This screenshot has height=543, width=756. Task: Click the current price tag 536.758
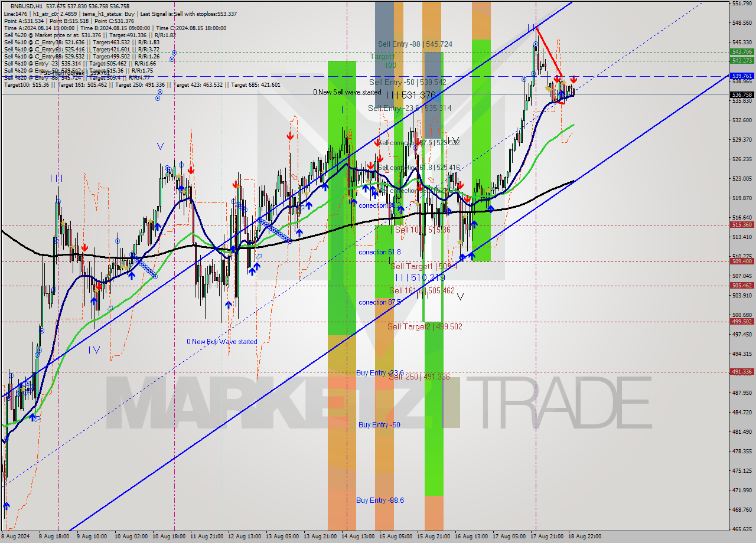point(742,94)
